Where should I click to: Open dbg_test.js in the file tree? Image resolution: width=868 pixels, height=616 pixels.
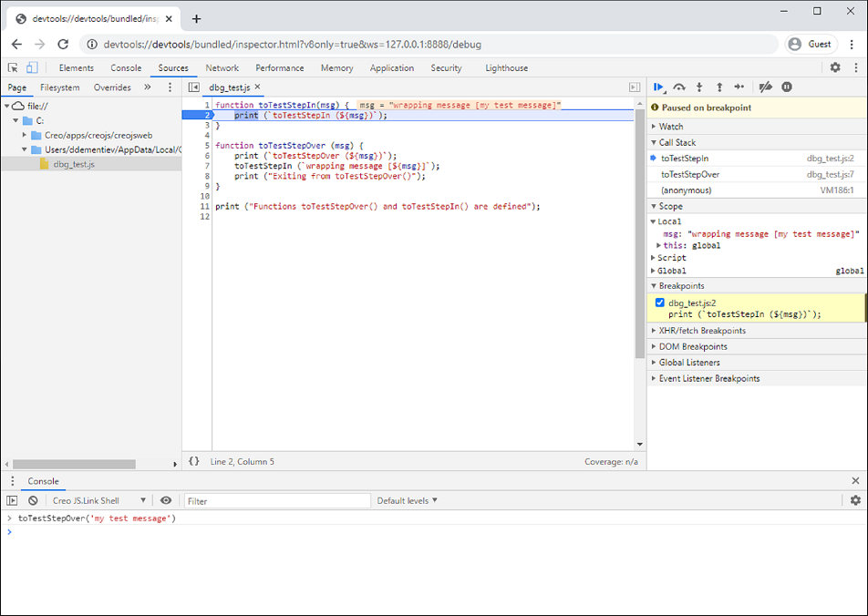(x=73, y=164)
